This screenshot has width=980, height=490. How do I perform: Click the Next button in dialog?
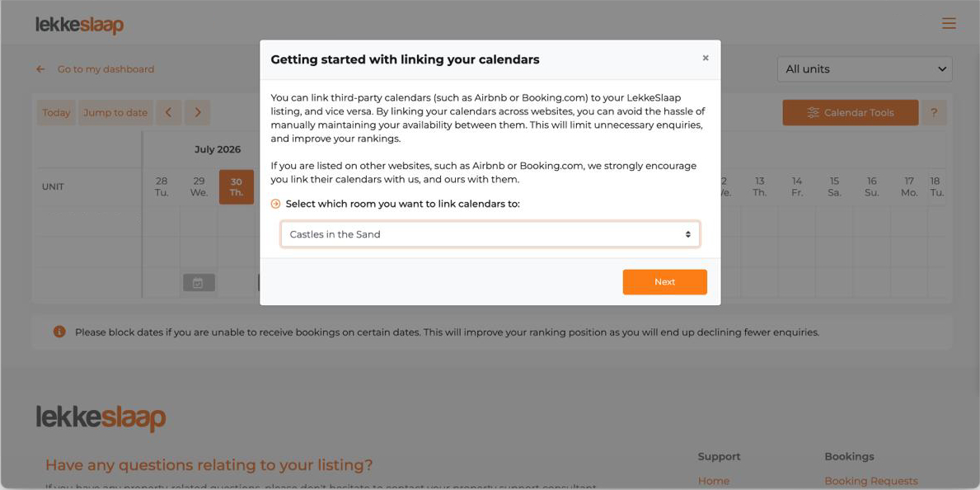(x=665, y=281)
